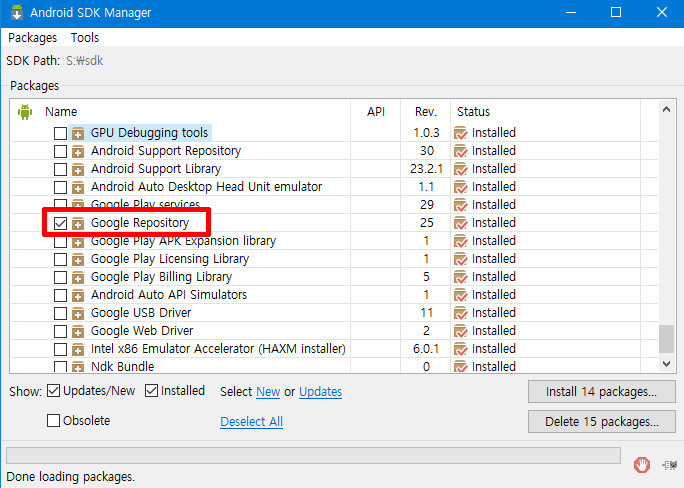Open the Tools menu

[x=85, y=38]
